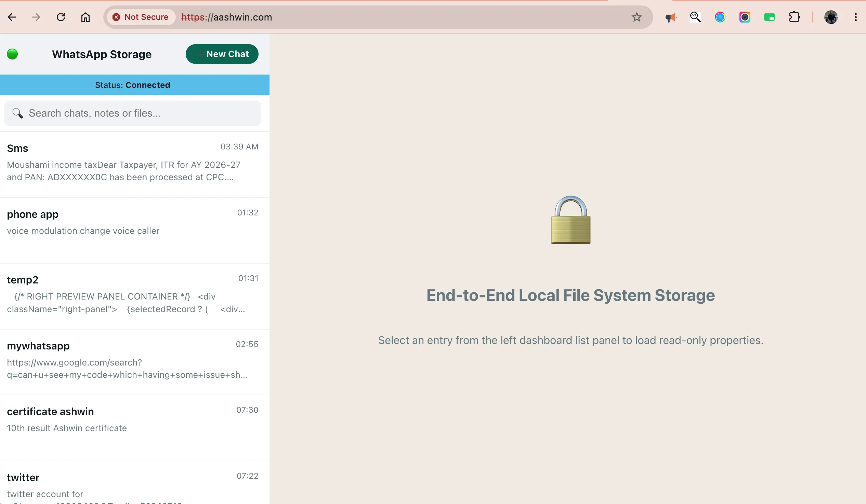Click voice modulation change voice caller preview
The image size is (866, 504).
83,231
